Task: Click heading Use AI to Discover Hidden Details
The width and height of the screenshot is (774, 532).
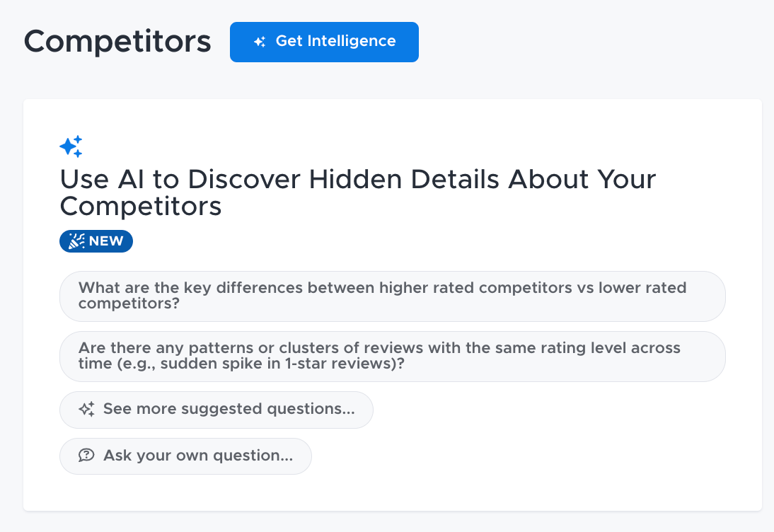Action: (358, 192)
